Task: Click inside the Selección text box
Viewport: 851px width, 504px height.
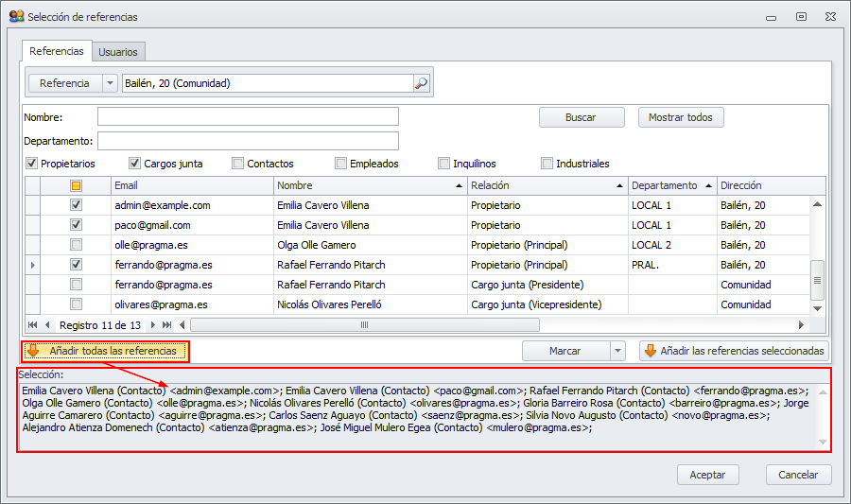Action: click(418, 416)
